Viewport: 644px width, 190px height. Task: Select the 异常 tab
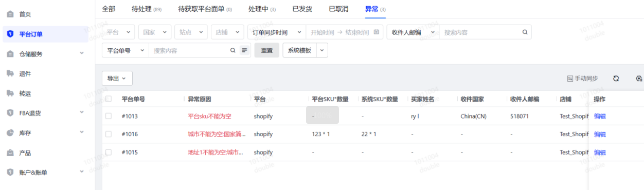[375, 9]
